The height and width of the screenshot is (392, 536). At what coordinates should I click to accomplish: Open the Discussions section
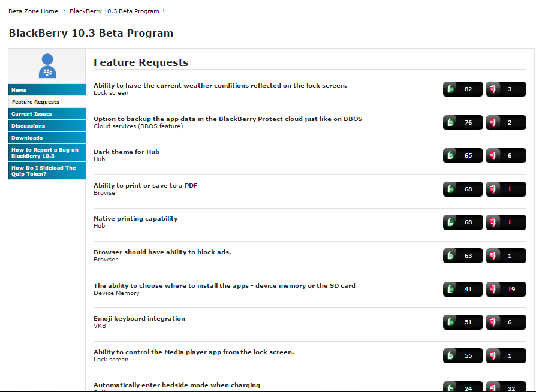47,126
